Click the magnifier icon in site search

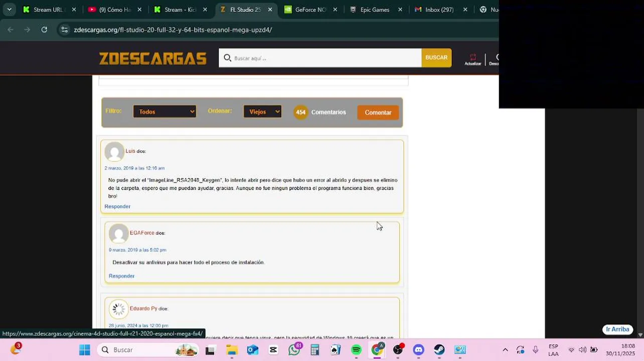227,58
